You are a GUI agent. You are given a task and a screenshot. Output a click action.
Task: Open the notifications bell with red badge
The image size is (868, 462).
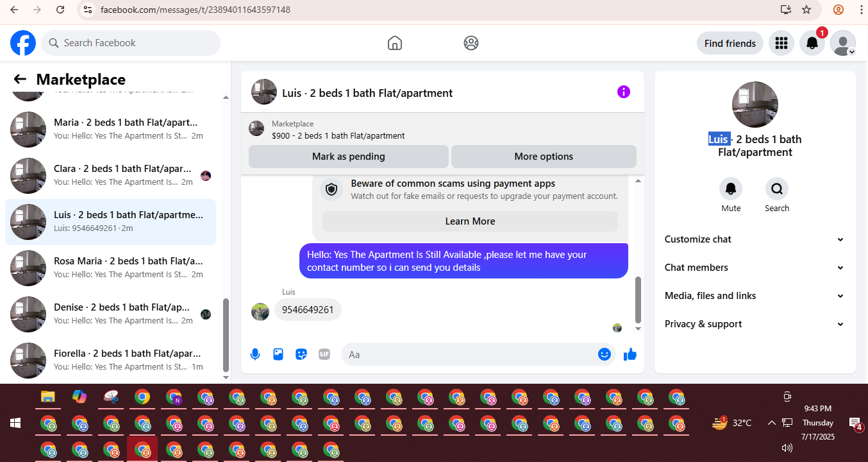pos(812,43)
